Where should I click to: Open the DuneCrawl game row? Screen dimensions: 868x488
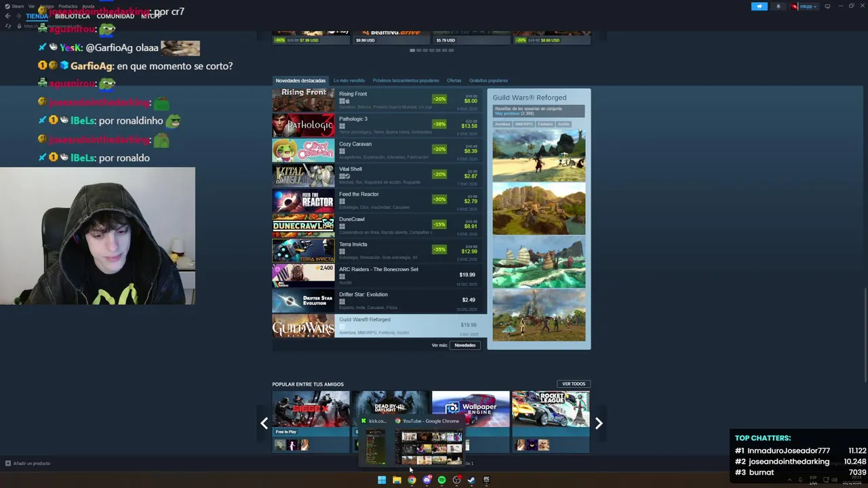(379, 226)
